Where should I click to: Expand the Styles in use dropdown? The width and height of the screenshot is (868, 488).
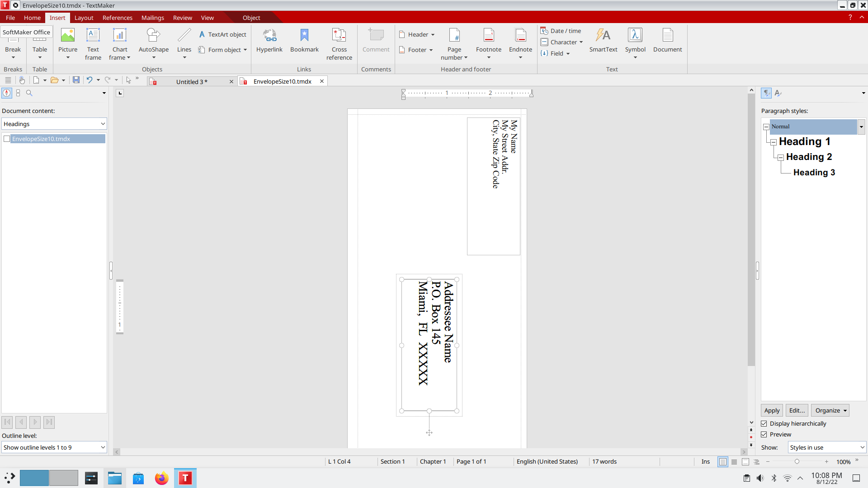[x=826, y=447]
